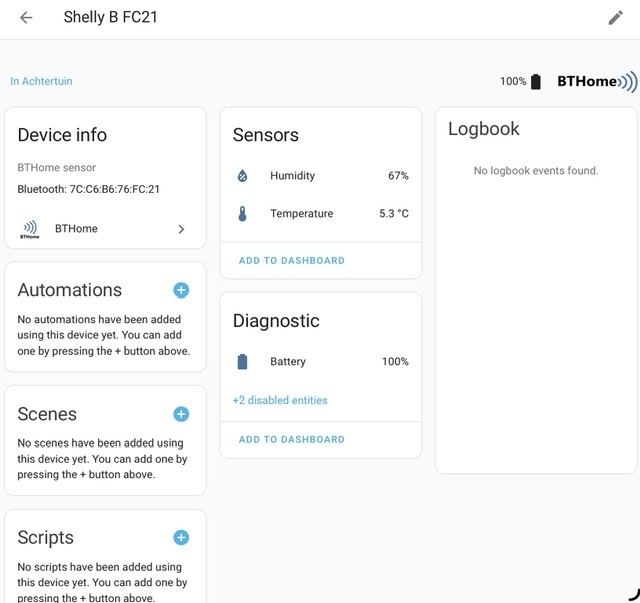Open the Temperature 5.3 °C entity
Viewport: 640px width, 603px height.
point(320,214)
